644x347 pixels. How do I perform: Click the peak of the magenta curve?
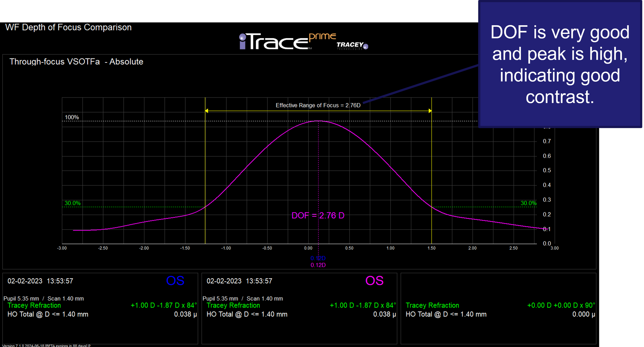318,121
